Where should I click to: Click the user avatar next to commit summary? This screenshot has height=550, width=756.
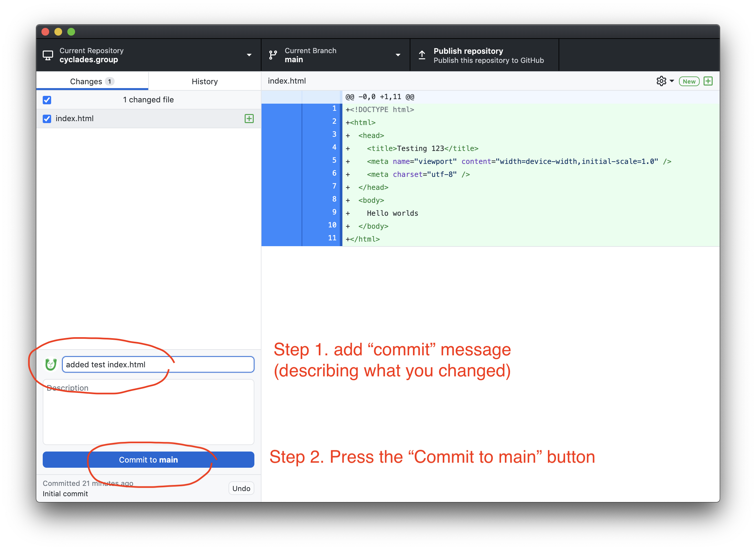coord(51,364)
